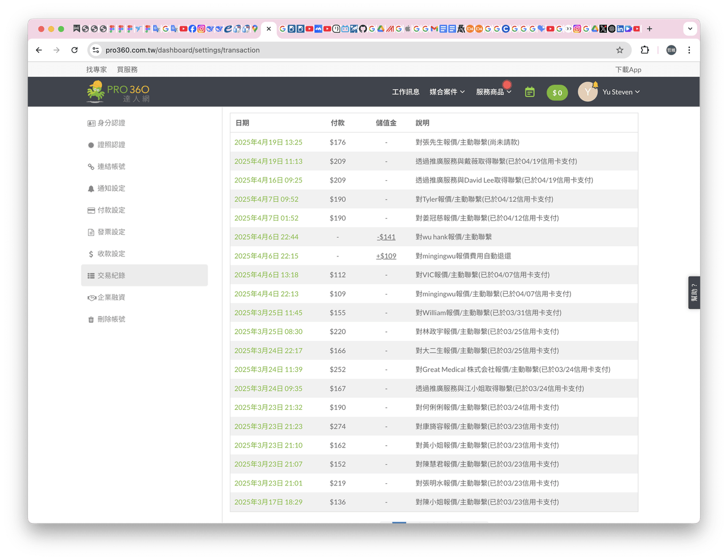Viewport: 728px width, 560px height.
Task: Click the -$141 stored value link
Action: [386, 237]
